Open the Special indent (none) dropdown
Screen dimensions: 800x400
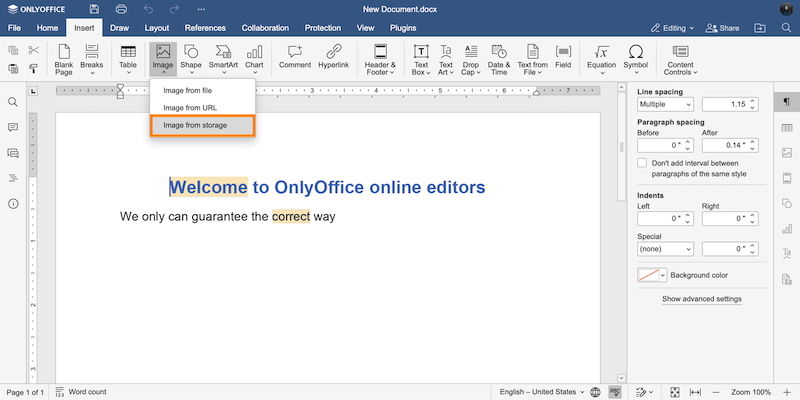point(665,248)
